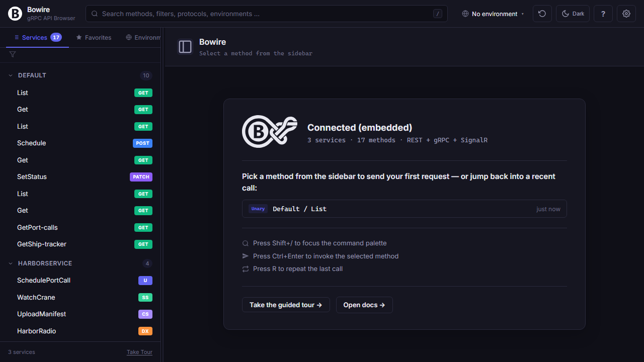Click the 17 count badge on Services
The height and width of the screenshot is (362, 644).
pyautogui.click(x=56, y=37)
